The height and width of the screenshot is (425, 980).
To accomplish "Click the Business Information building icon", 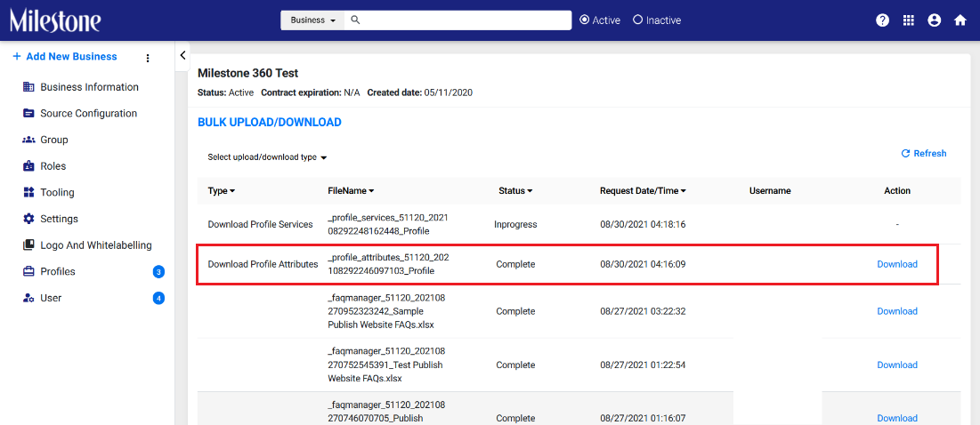I will pyautogui.click(x=28, y=87).
